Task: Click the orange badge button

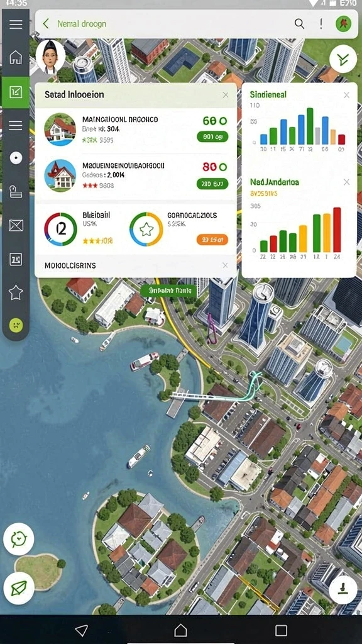Action: [x=212, y=240]
